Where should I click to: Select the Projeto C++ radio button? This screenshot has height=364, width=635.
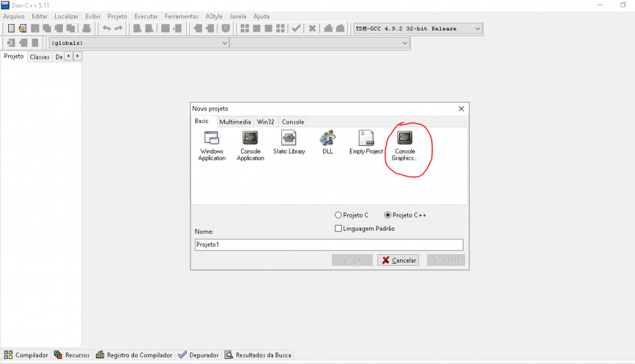click(388, 216)
